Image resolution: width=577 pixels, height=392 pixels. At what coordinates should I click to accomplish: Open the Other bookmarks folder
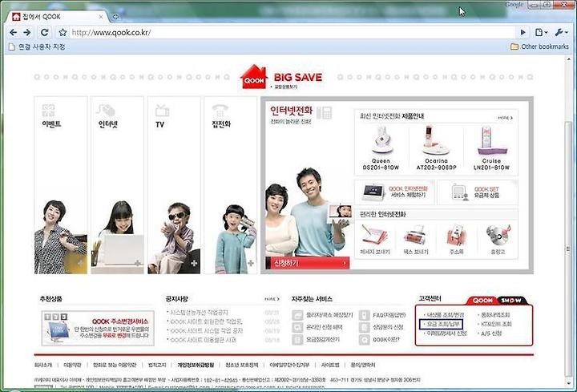(x=539, y=46)
